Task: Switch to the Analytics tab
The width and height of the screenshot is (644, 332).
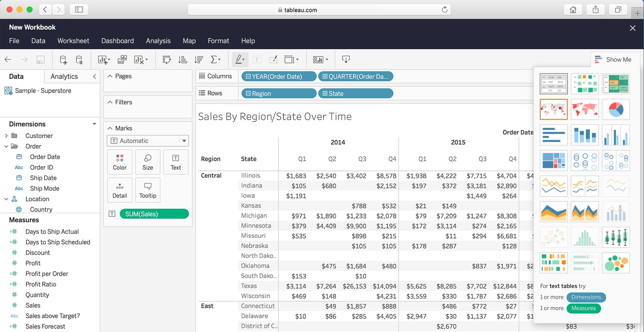Action: 64,77
